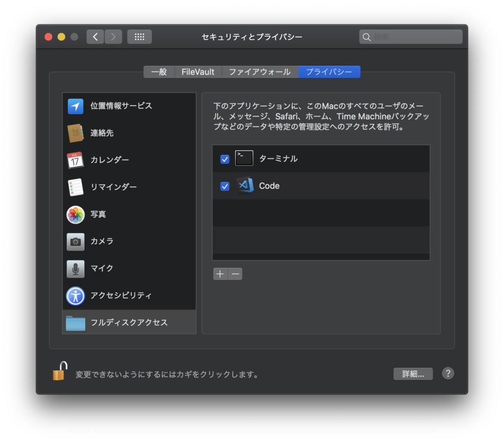Click the Code app icon in the list

[244, 186]
